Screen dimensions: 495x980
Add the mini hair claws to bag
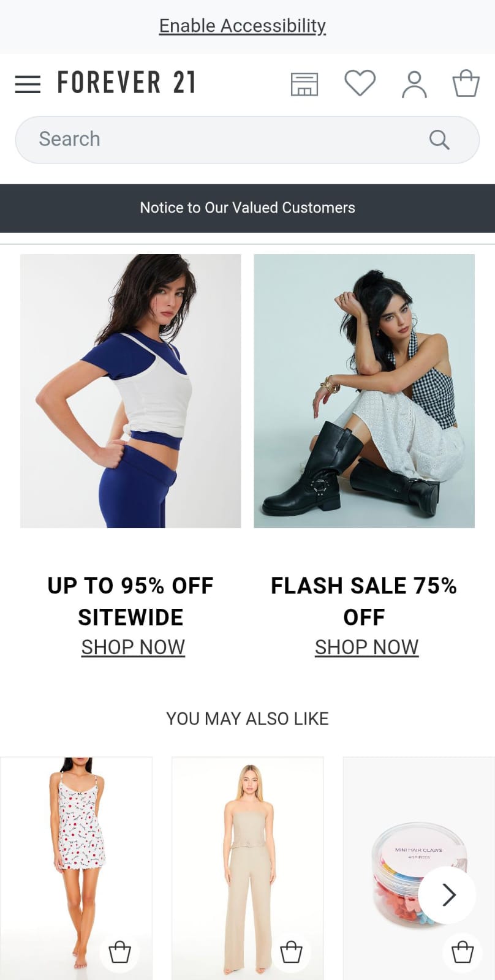click(463, 952)
